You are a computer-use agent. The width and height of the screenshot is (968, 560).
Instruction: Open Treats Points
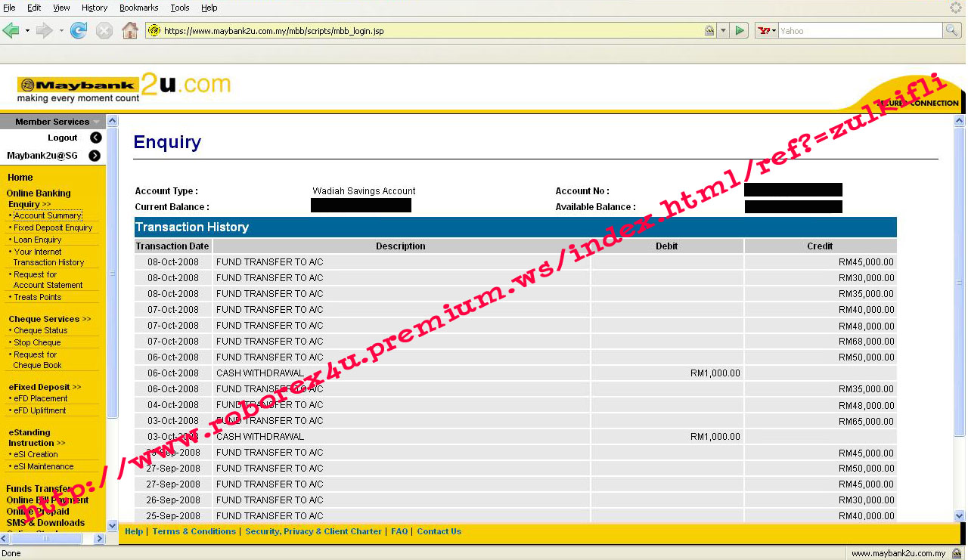(x=38, y=297)
